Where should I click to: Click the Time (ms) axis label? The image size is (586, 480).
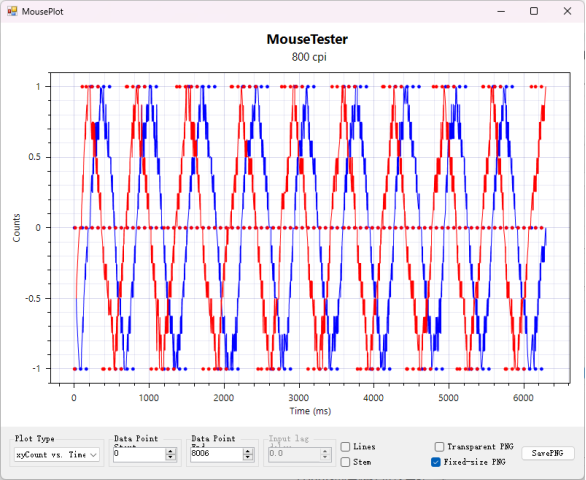(x=310, y=411)
